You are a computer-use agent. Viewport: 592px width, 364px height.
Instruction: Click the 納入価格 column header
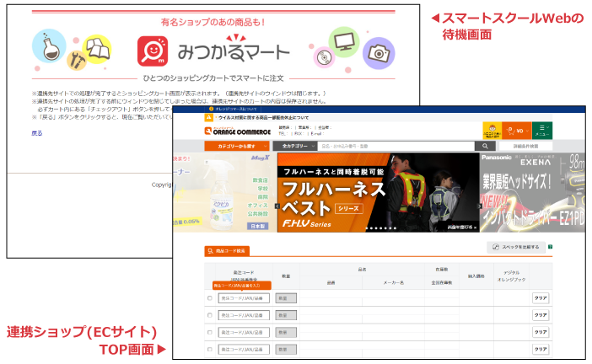476,276
